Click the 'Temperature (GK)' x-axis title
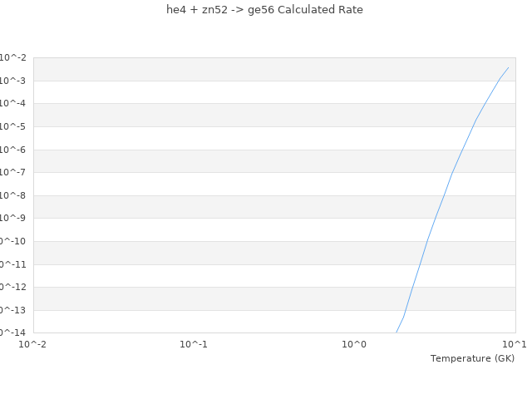This screenshot has height=399, width=532. click(x=472, y=358)
